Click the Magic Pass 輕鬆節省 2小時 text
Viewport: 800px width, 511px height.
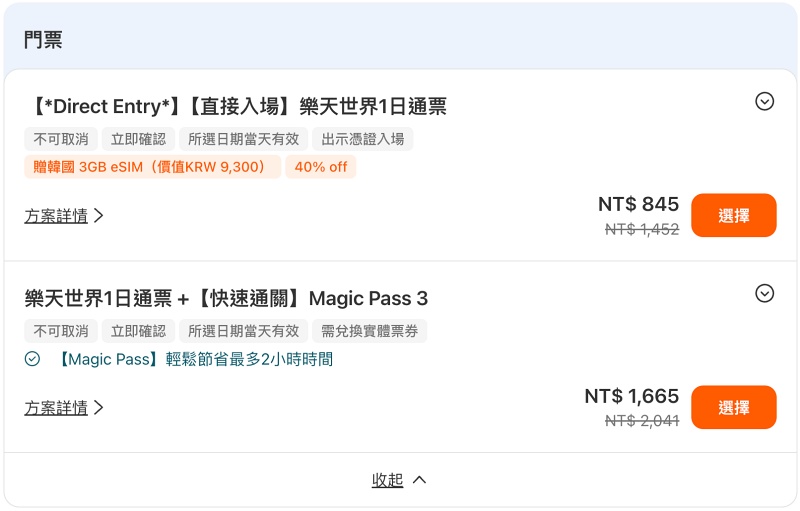point(194,359)
